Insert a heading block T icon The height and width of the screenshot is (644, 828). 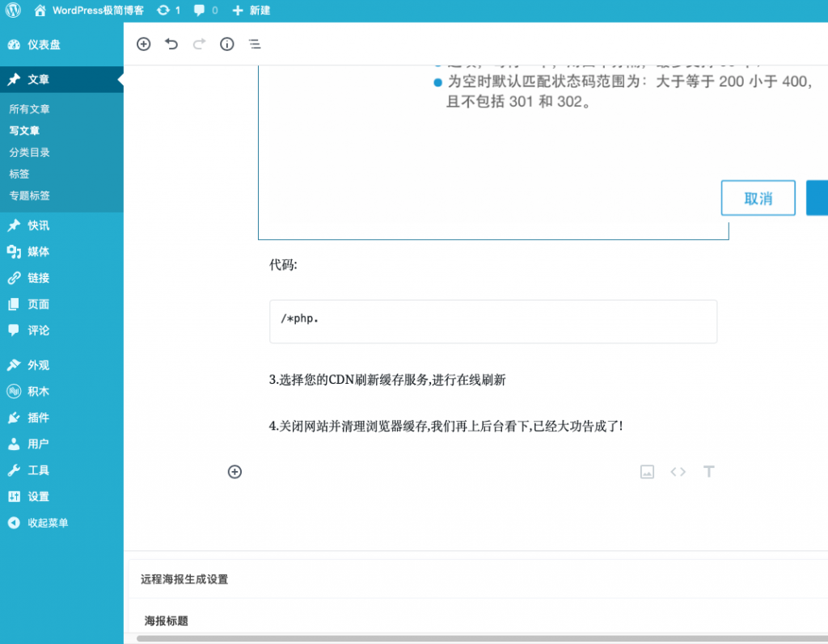point(709,472)
